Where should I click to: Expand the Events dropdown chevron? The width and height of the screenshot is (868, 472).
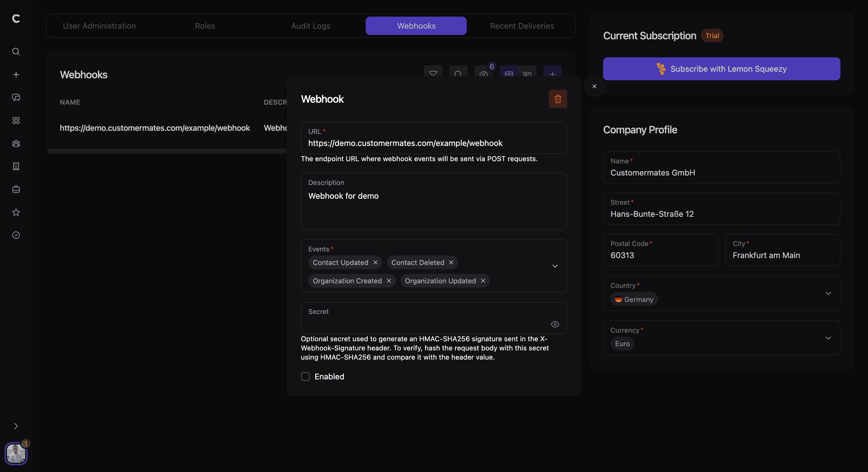click(x=555, y=266)
